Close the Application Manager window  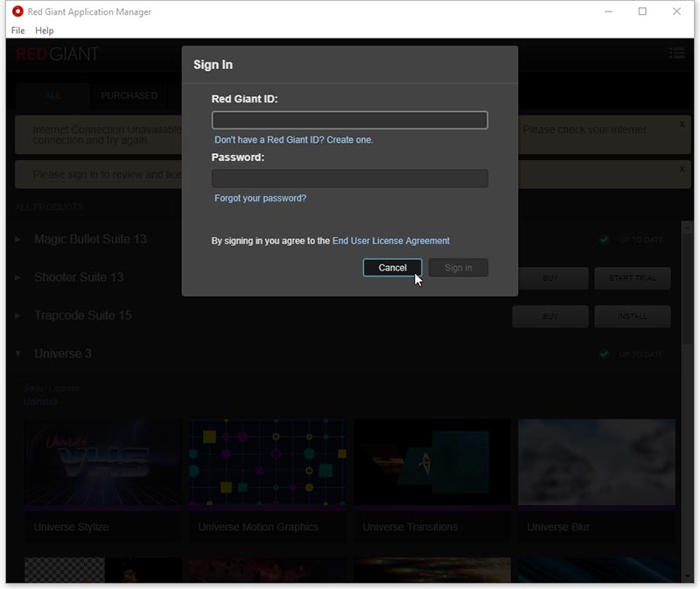(676, 11)
